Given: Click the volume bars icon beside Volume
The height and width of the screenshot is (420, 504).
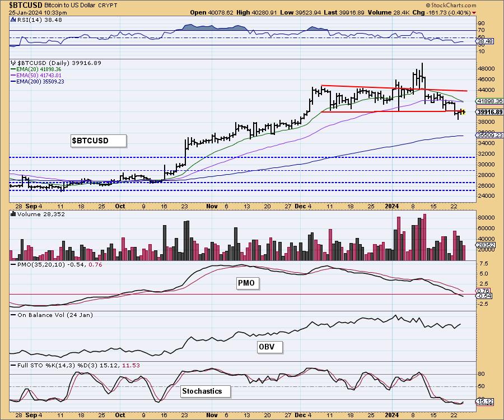Looking at the screenshot, I should tap(13, 214).
